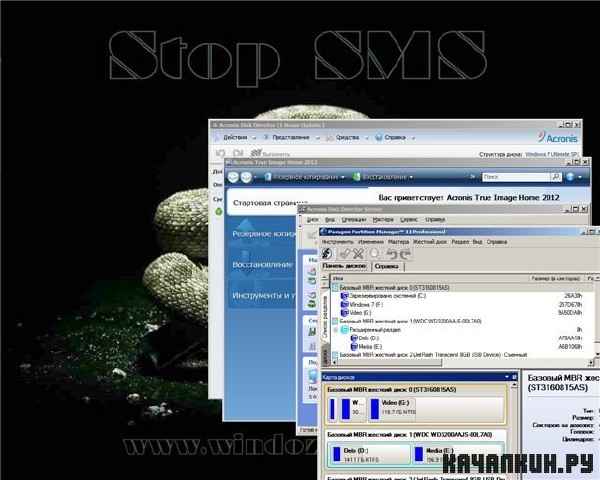Select disk 2 JetFlash Transcend 8GB row
Screen dimensions: 600x480
463,355
